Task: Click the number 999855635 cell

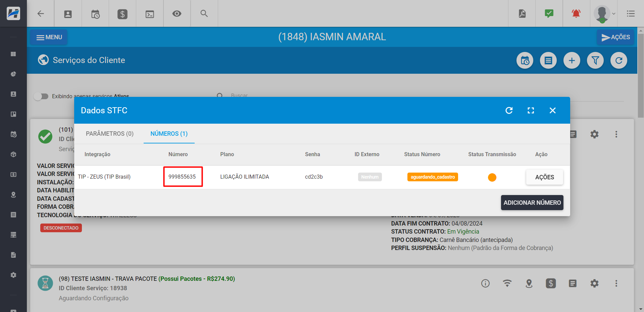Action: 182,177
